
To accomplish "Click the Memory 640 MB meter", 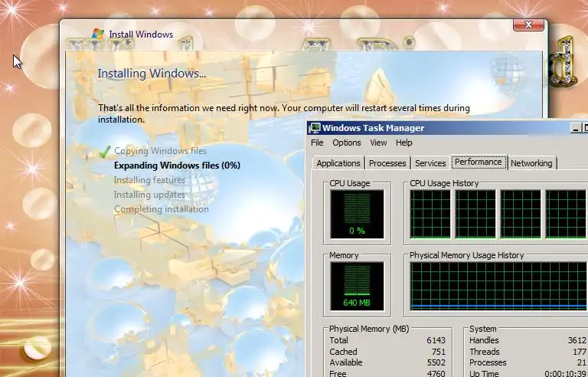I will click(357, 286).
